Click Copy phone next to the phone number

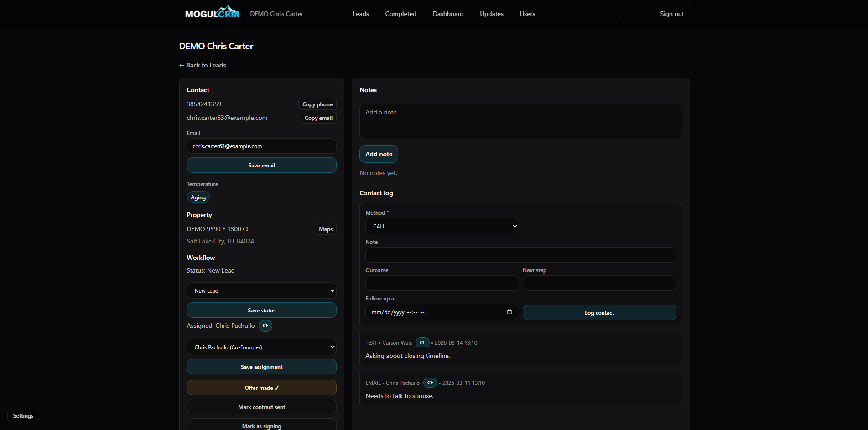click(317, 104)
